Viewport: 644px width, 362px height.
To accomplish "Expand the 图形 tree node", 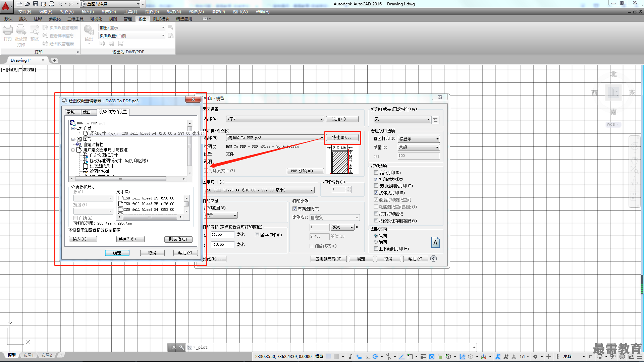I will point(73,139).
